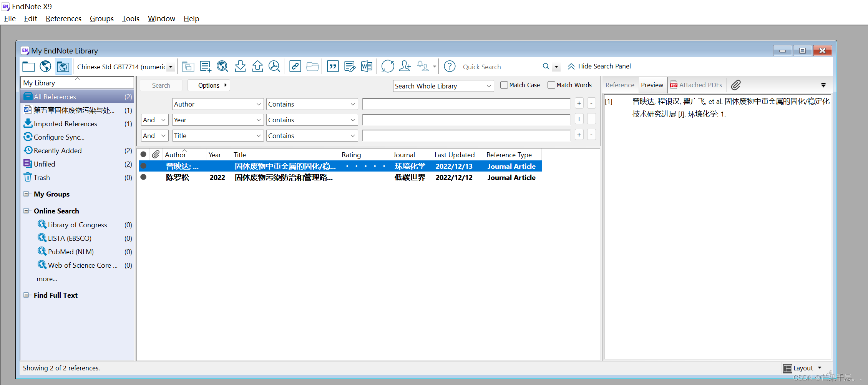Click the more... link under Online Search

click(47, 279)
